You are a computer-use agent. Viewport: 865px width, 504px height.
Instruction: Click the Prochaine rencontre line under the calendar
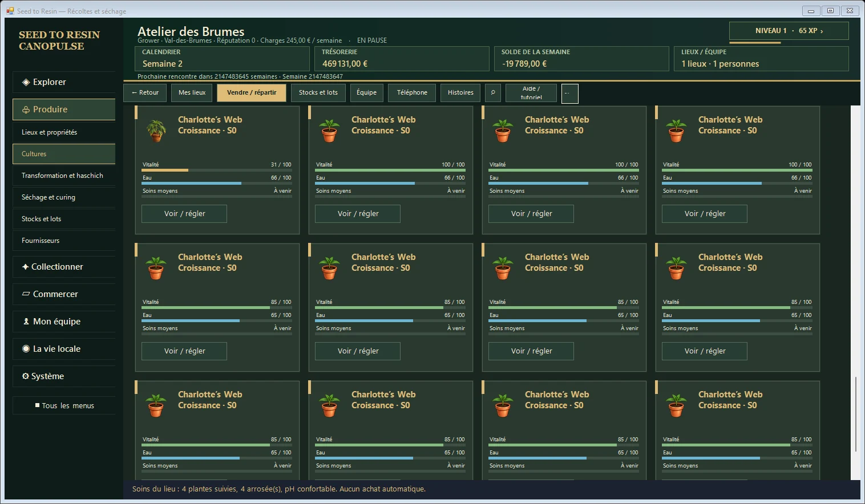click(240, 76)
